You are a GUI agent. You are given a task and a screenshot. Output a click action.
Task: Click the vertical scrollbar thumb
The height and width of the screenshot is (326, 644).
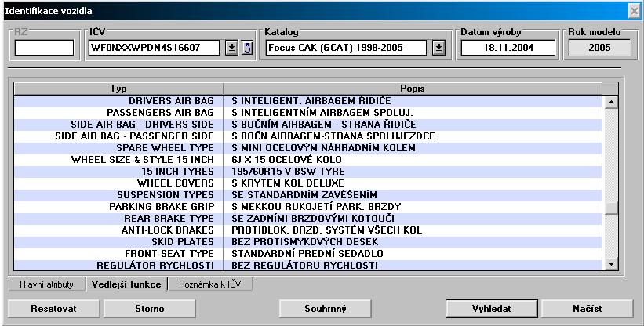click(x=610, y=208)
